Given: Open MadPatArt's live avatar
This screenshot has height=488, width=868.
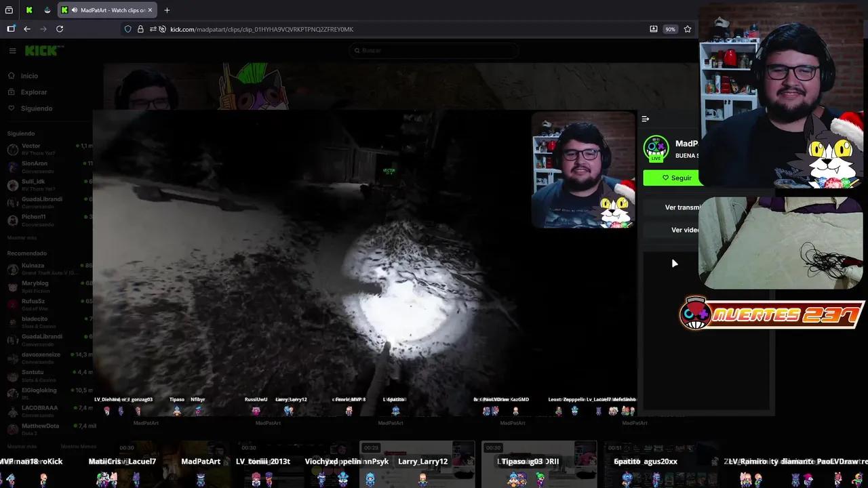Looking at the screenshot, I should tap(656, 149).
